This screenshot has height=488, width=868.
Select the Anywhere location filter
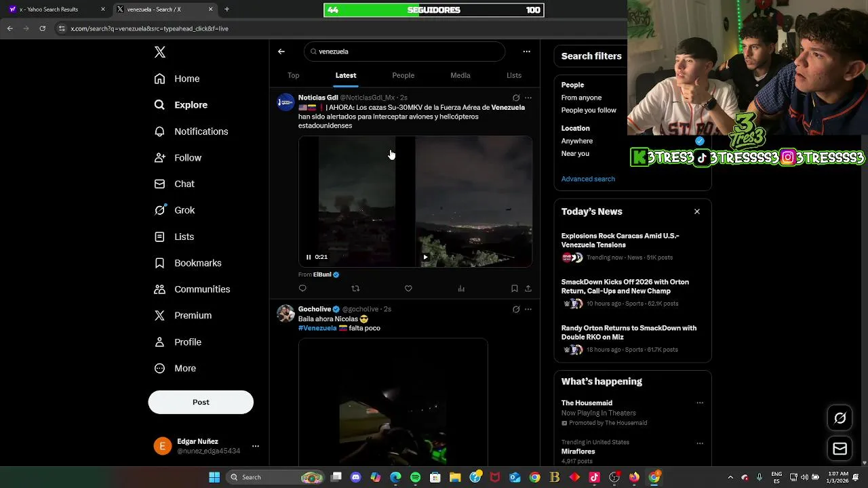coord(577,141)
